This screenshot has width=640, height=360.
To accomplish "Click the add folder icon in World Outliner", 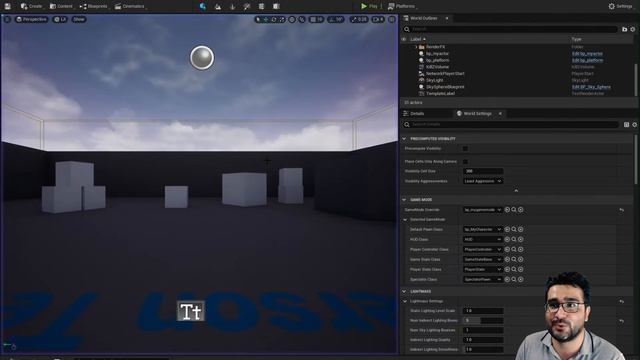I will pos(624,29).
